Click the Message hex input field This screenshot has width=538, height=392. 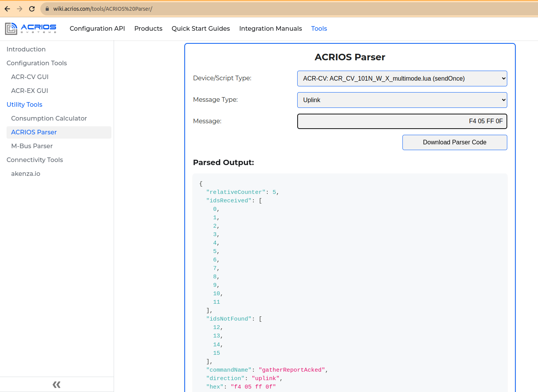tap(402, 121)
